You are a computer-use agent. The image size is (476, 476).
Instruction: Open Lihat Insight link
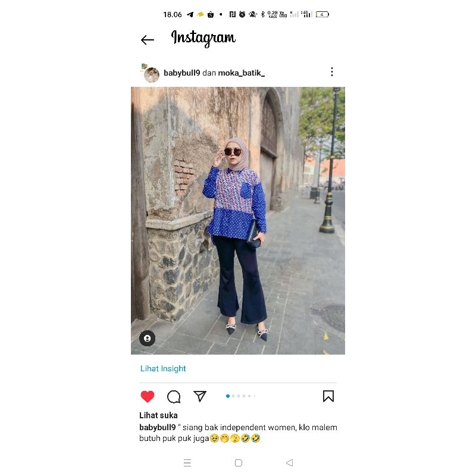(x=163, y=368)
